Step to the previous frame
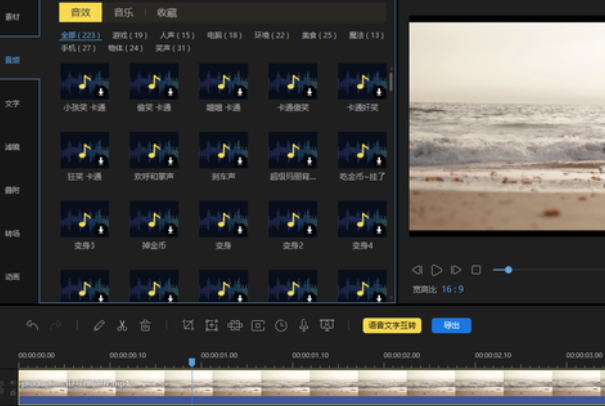The width and height of the screenshot is (605, 406). click(x=417, y=270)
